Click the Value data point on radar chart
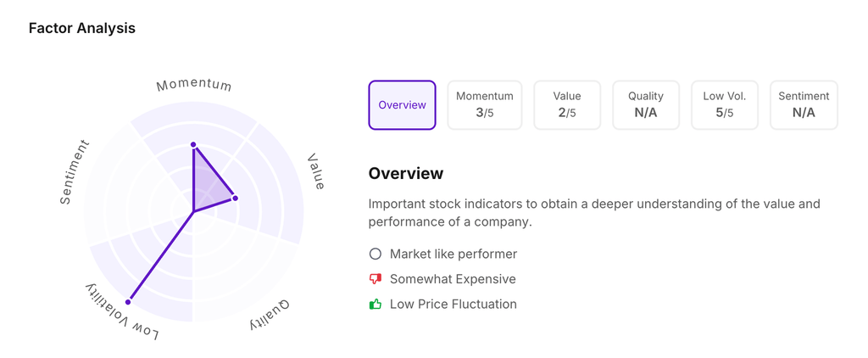The height and width of the screenshot is (358, 868). tap(235, 199)
